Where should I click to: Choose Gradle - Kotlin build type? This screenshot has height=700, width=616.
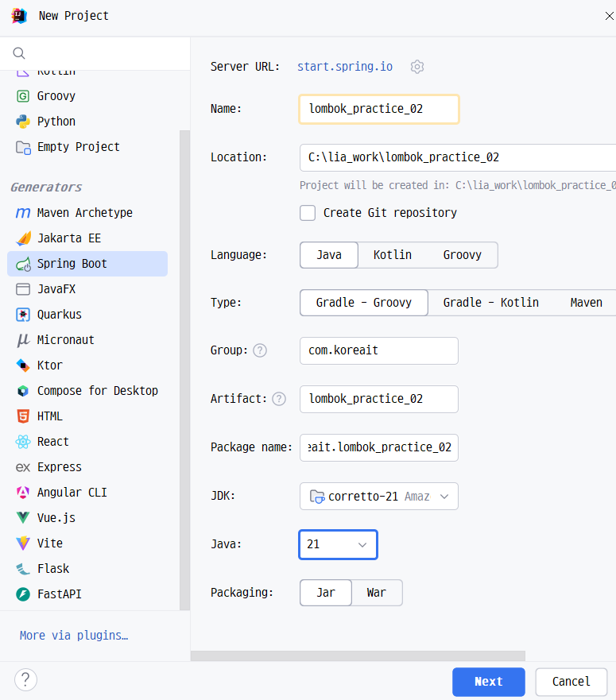(490, 303)
